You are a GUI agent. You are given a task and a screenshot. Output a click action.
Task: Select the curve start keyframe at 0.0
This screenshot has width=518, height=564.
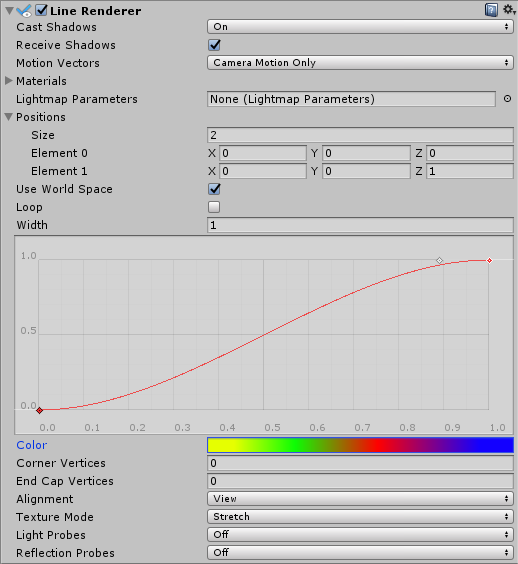point(40,410)
